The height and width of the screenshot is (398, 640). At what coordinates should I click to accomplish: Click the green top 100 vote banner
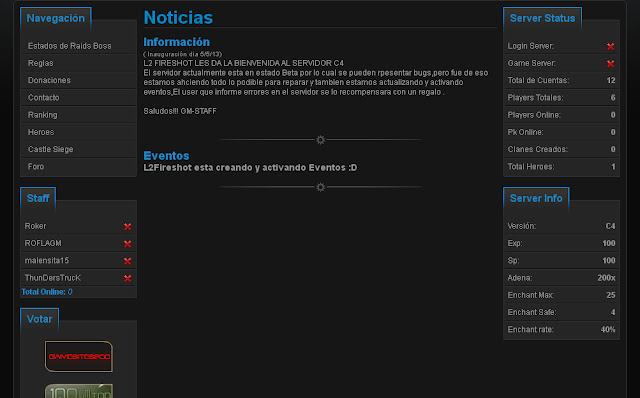(79, 391)
